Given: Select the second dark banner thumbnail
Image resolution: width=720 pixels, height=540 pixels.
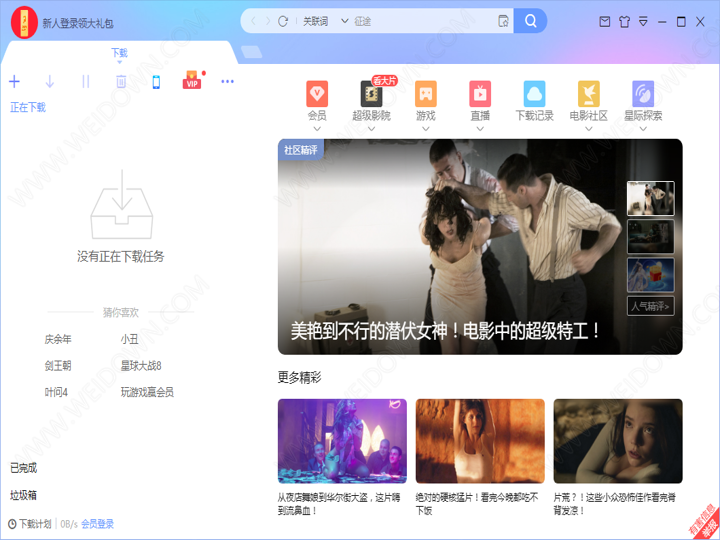Looking at the screenshot, I should pyautogui.click(x=651, y=236).
